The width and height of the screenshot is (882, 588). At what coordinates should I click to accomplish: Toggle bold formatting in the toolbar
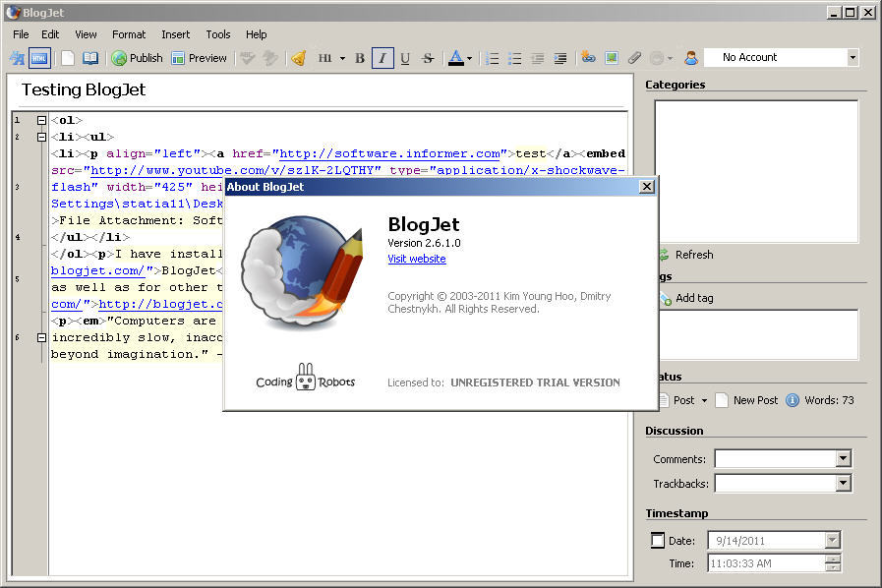tap(360, 59)
